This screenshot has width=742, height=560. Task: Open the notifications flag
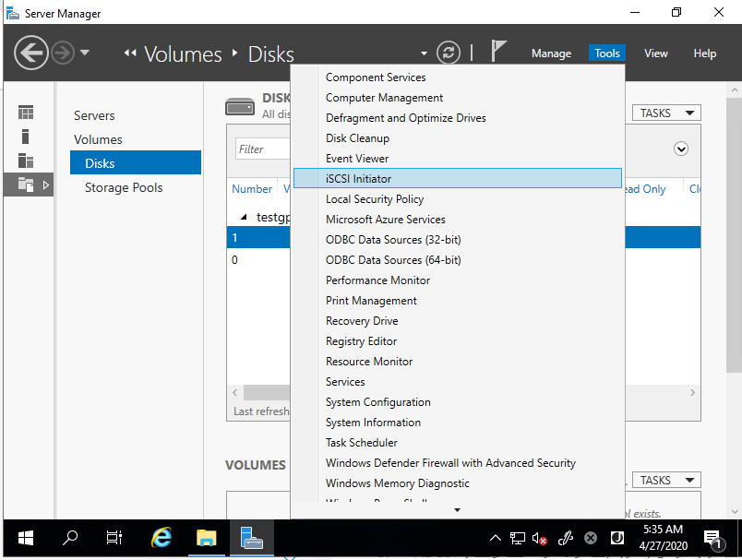pyautogui.click(x=497, y=51)
